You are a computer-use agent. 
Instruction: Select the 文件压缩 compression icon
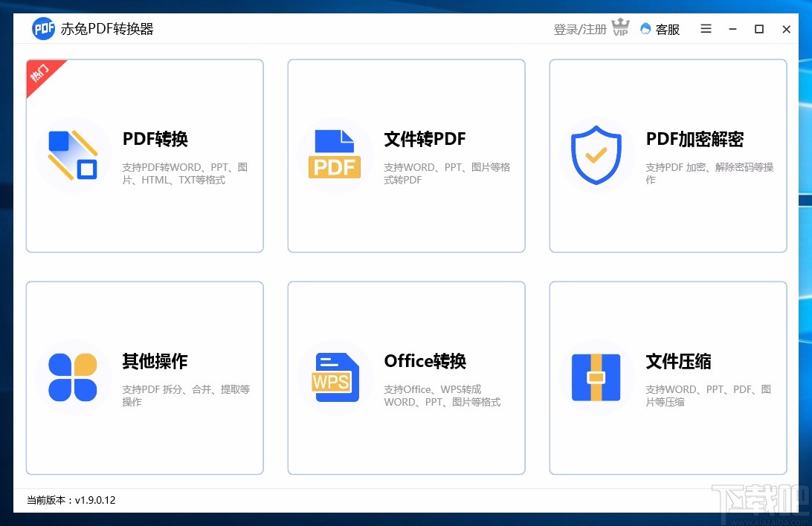(596, 377)
